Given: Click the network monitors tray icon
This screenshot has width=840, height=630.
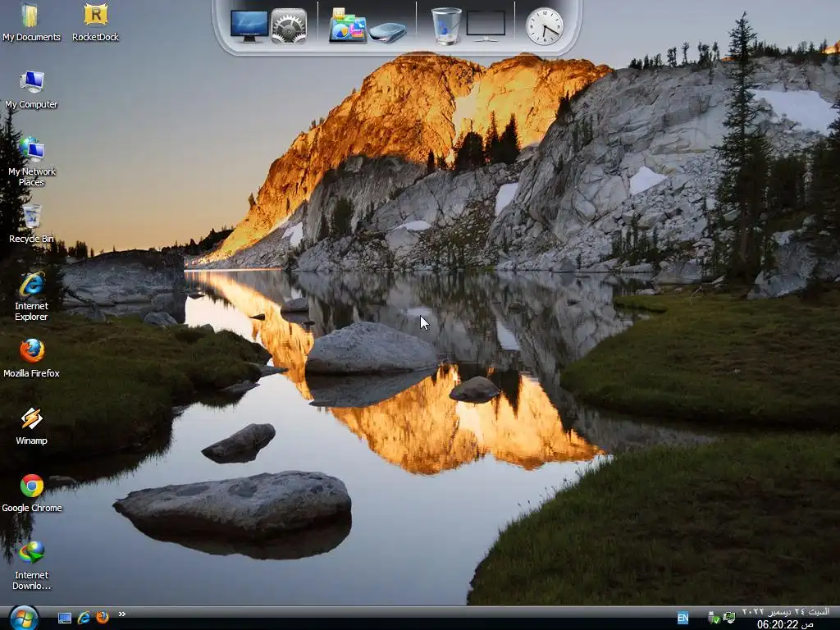Looking at the screenshot, I should (728, 618).
